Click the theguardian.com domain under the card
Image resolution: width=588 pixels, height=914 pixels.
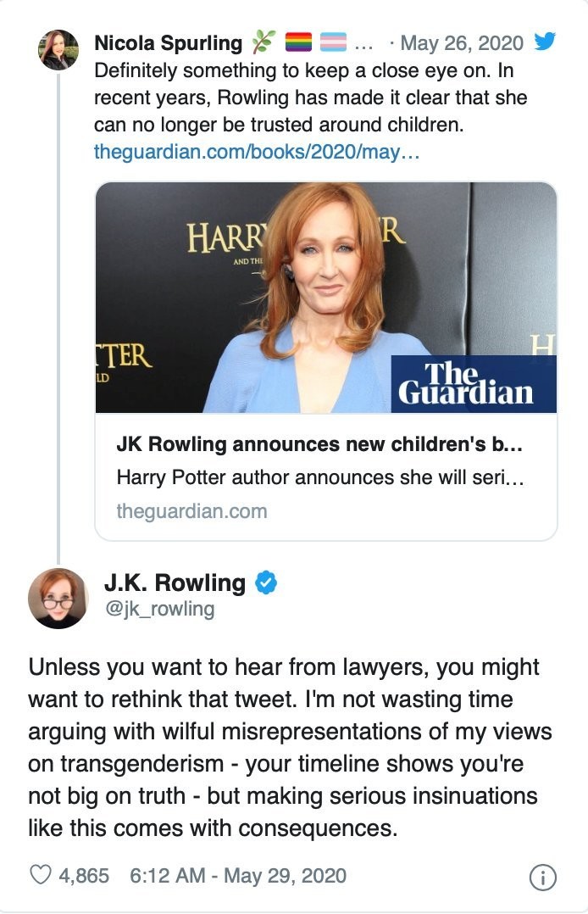point(191,511)
